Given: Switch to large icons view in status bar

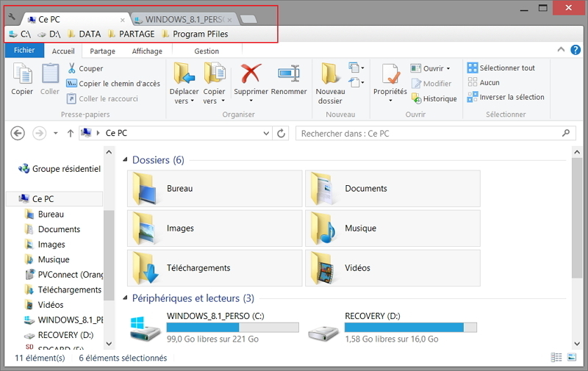Looking at the screenshot, I should [x=572, y=357].
